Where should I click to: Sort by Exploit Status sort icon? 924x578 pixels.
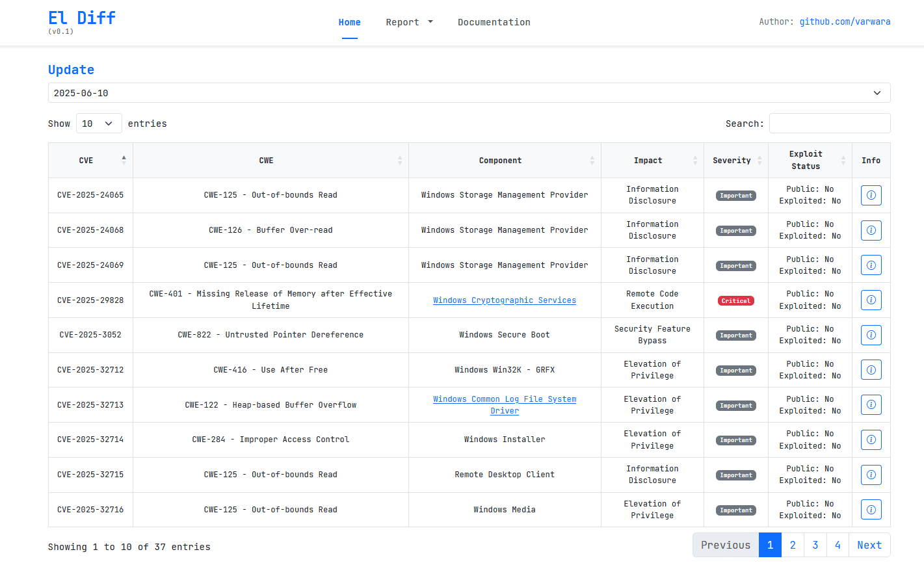coord(843,160)
